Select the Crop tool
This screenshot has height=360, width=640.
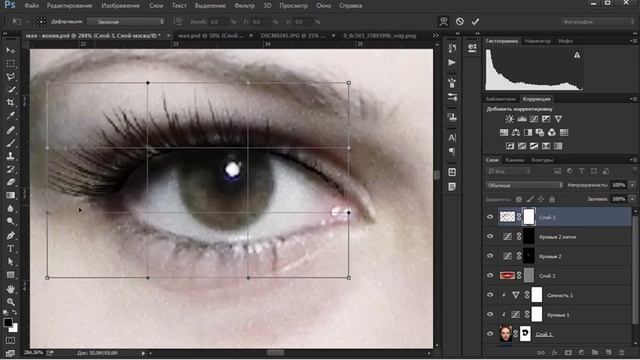(11, 102)
